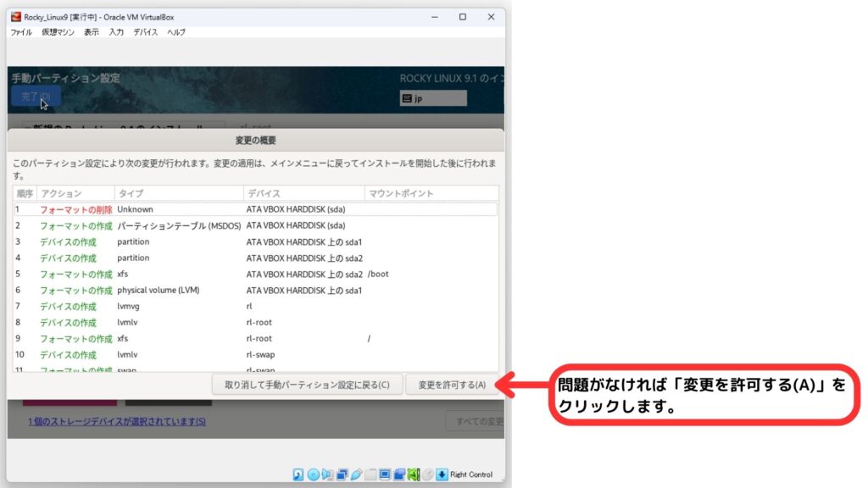Minimize the VirtualBox window
Viewport: 868px width, 488px height.
(435, 17)
